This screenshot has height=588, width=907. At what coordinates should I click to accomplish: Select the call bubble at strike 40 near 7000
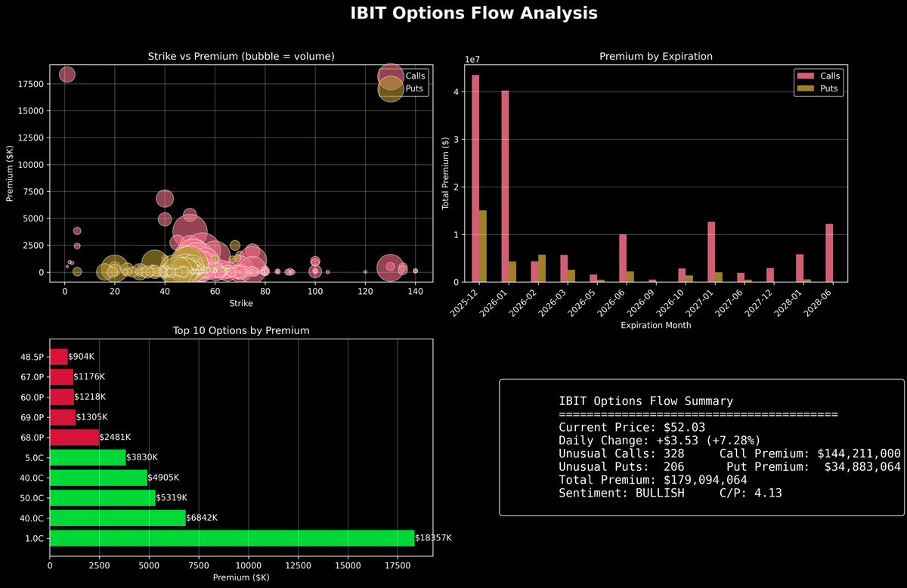tap(165, 199)
